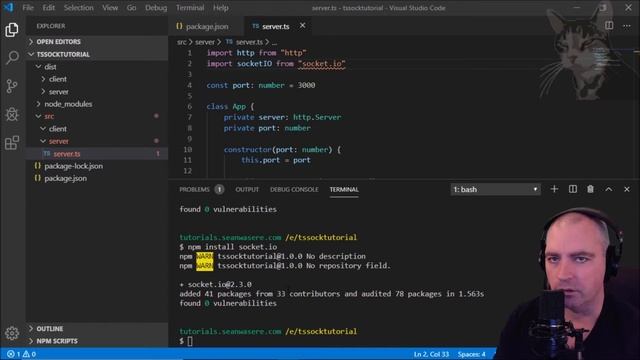Click 'src' in the editor breadcrumb
This screenshot has width=640, height=360.
[x=182, y=42]
